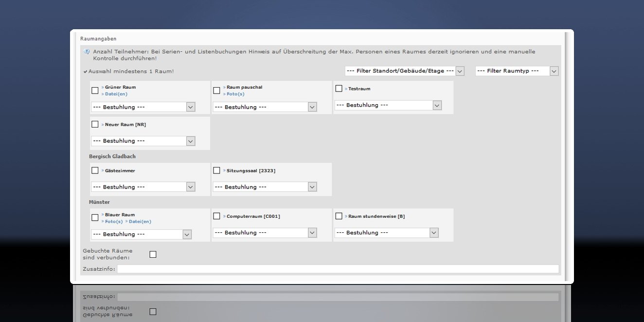Click the Gästezimmer room name
This screenshot has width=644, height=322.
[120, 171]
